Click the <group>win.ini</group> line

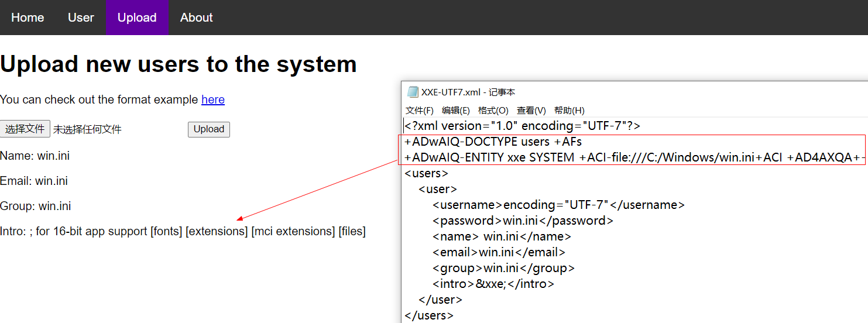[504, 268]
